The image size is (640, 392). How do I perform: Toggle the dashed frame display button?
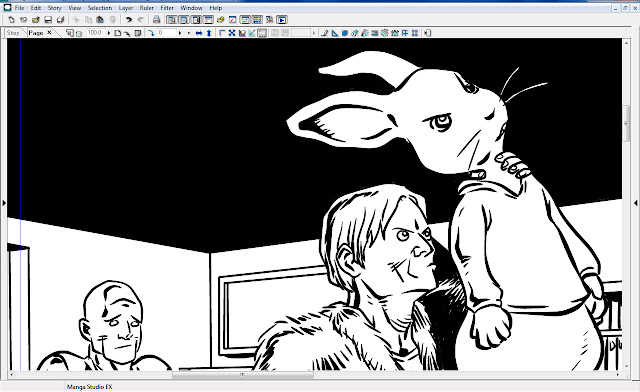262,33
